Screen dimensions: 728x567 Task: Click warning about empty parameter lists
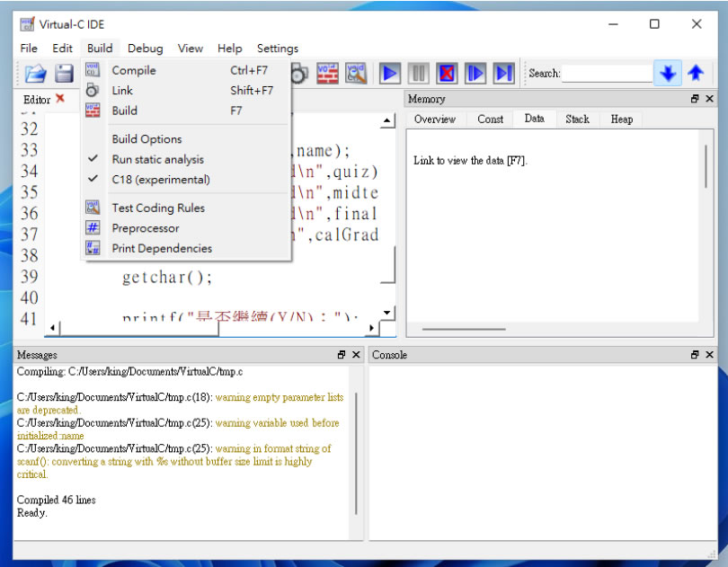tap(180, 403)
